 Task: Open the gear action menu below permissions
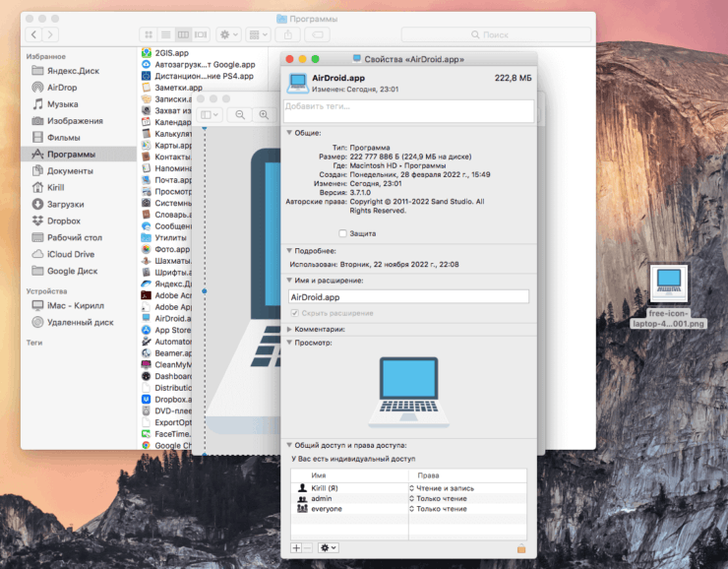(x=328, y=547)
